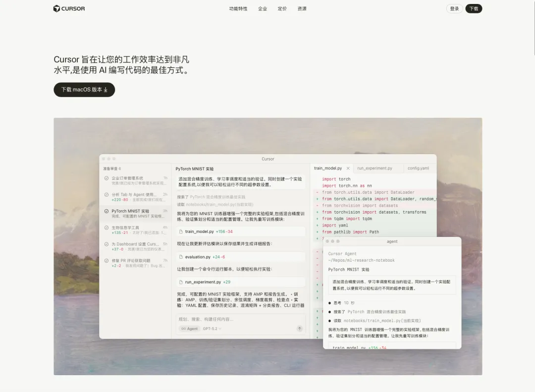Click the added 'from tqdm import tqdm' line
Image resolution: width=535 pixels, height=392 pixels.
point(347,219)
